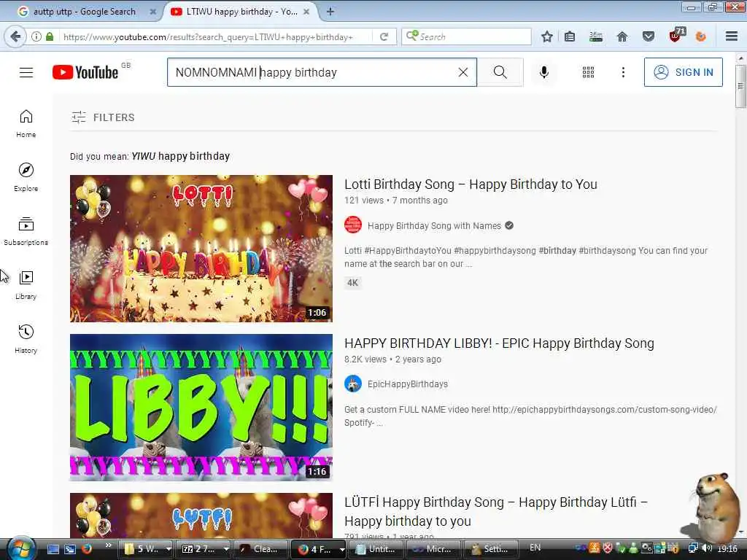Open 'Lotti Birthday Song' video title
The image size is (747, 560).
(471, 184)
